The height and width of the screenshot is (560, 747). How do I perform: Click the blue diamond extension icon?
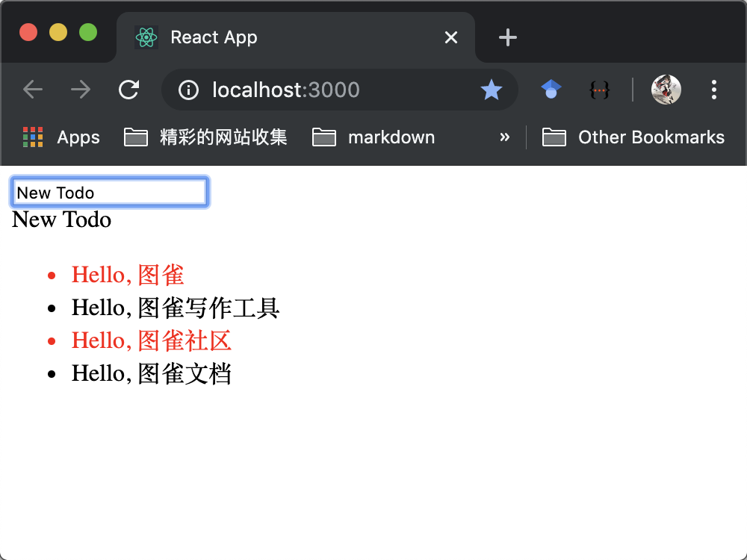click(x=551, y=89)
